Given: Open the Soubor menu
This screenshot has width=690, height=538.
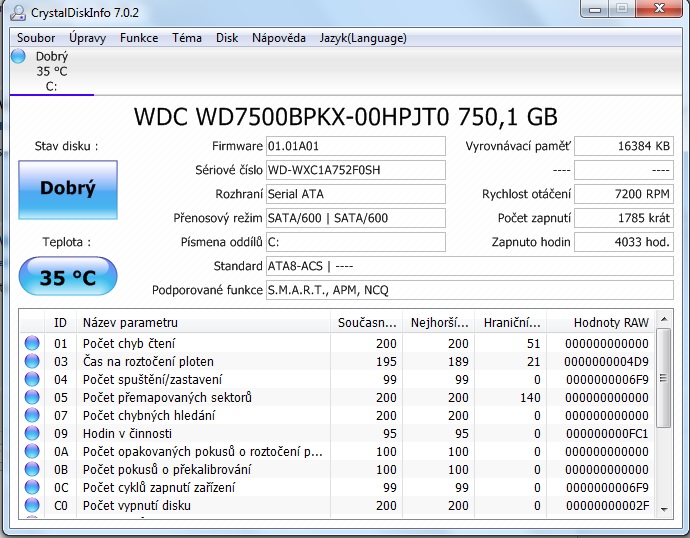Looking at the screenshot, I should click(x=36, y=38).
